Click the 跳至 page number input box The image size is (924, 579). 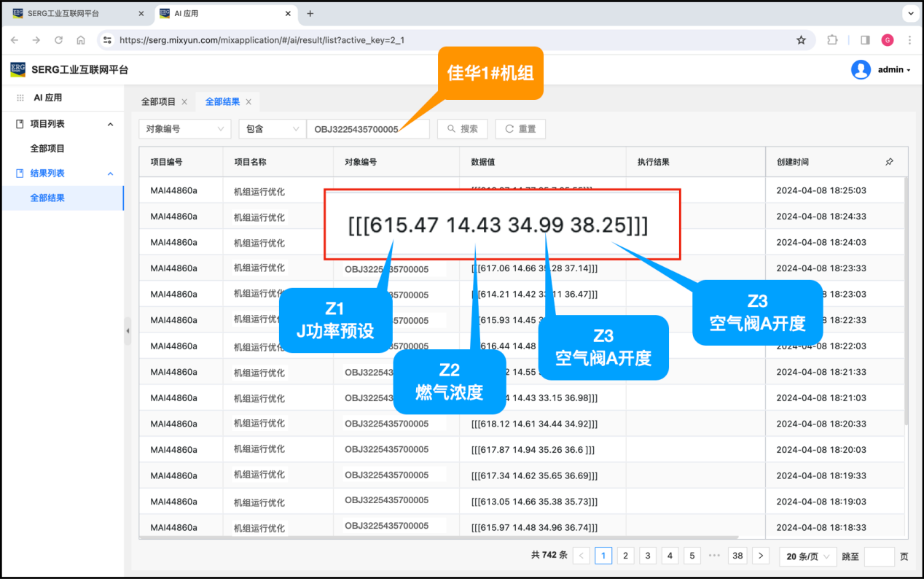879,556
